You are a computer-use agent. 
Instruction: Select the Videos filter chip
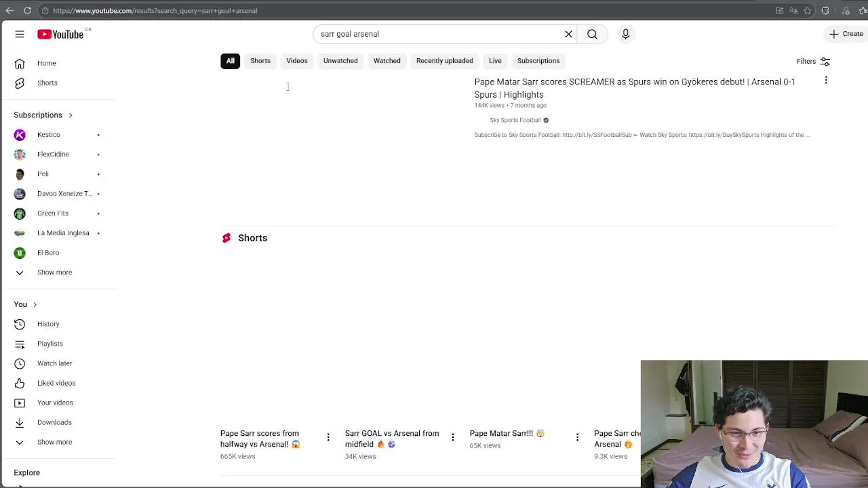[x=297, y=61]
